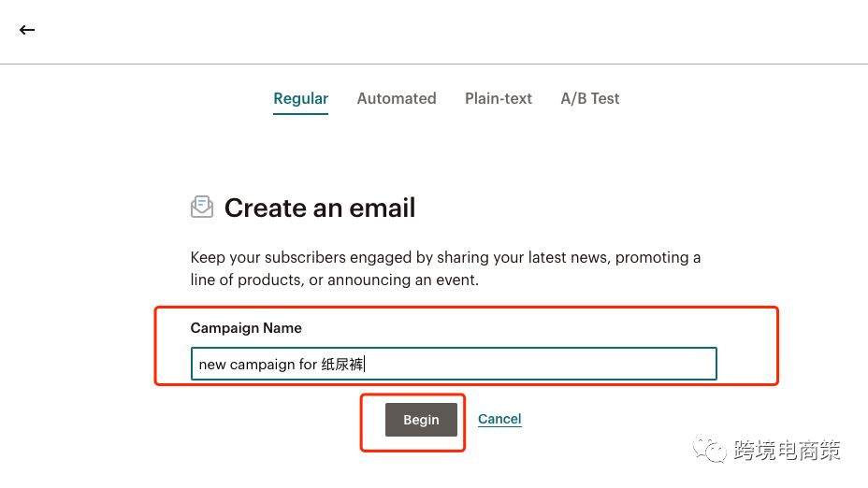Click the description line mentioning announcing an event
Image resolution: width=868 pixels, height=488 pixels.
pyautogui.click(x=334, y=280)
